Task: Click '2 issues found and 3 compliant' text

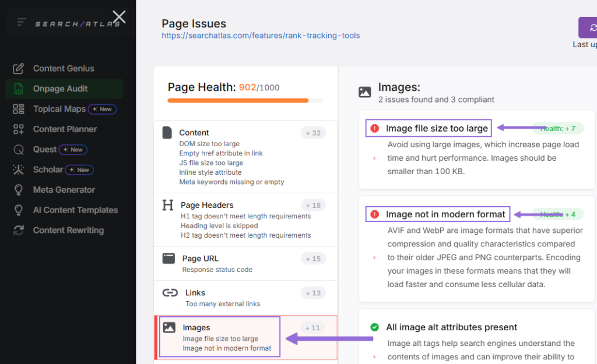Action: click(436, 100)
